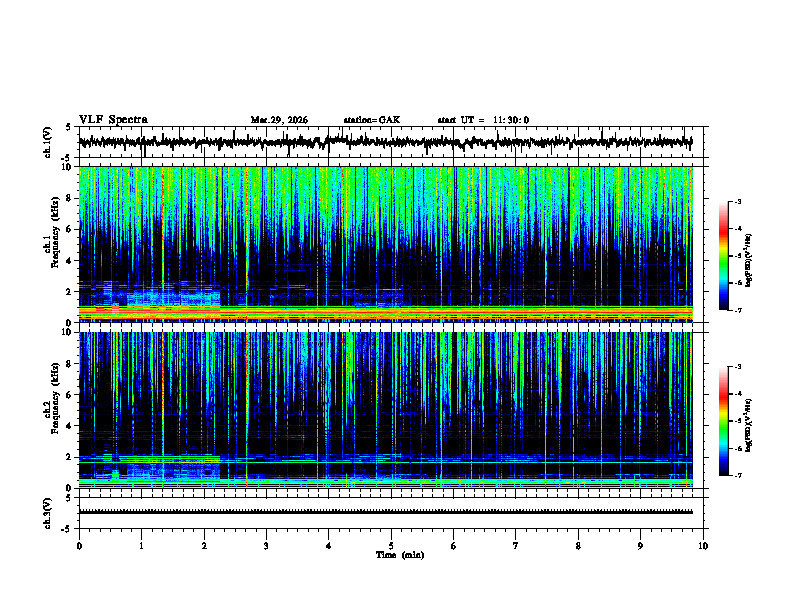Click the time axis tick label "3"
Image resolution: width=792 pixels, height=612 pixels.
[x=266, y=546]
